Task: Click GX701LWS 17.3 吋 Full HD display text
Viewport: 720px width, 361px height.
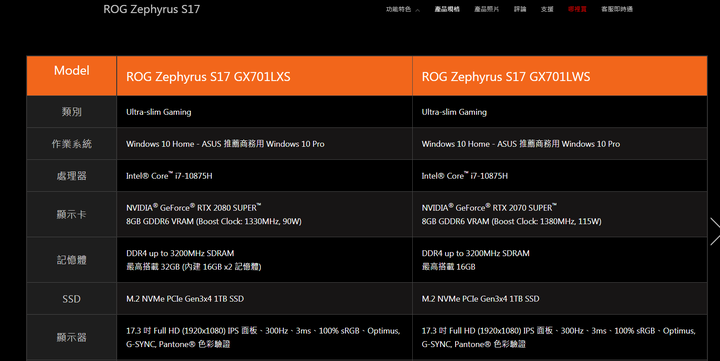Action: click(559, 337)
